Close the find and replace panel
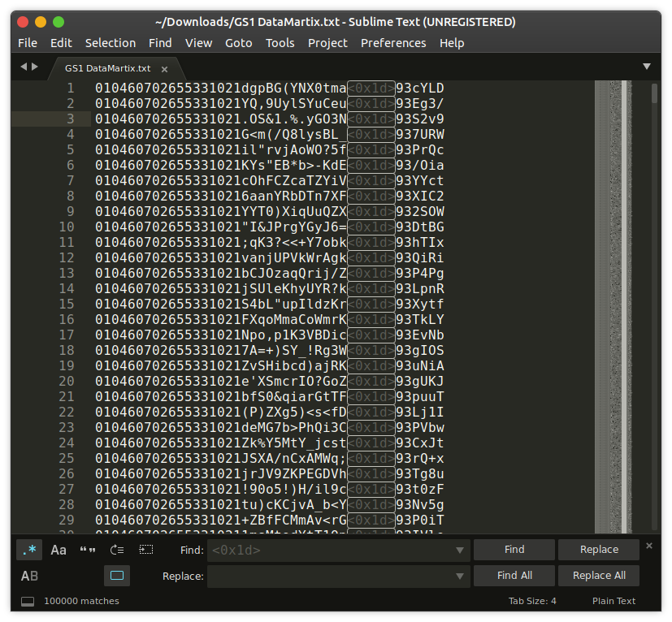The image size is (672, 622). pos(649,546)
